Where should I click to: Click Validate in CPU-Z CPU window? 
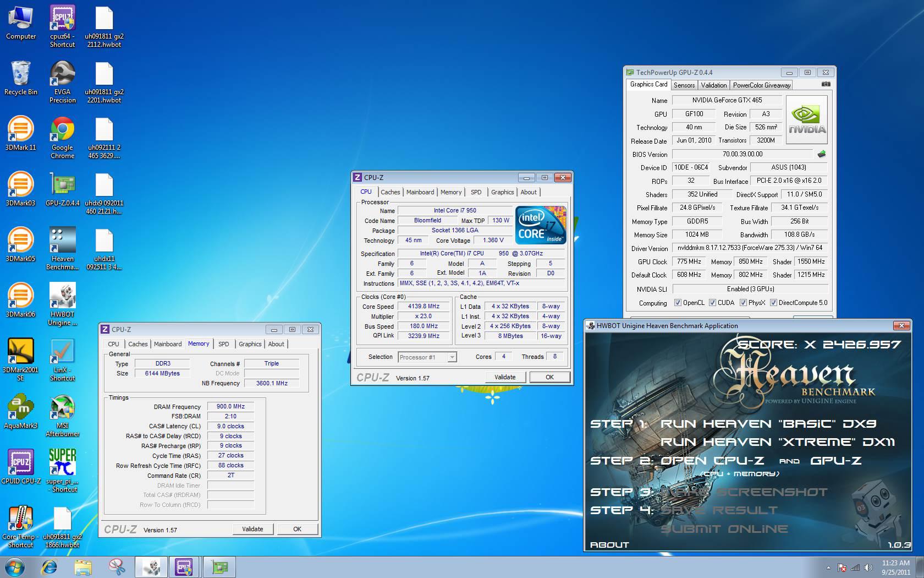point(505,377)
